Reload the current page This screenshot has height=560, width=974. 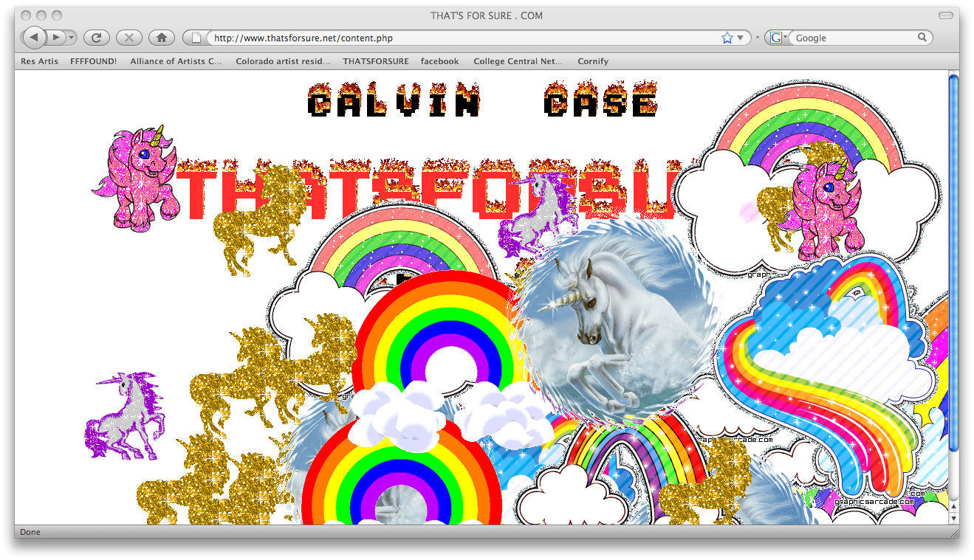[x=96, y=38]
